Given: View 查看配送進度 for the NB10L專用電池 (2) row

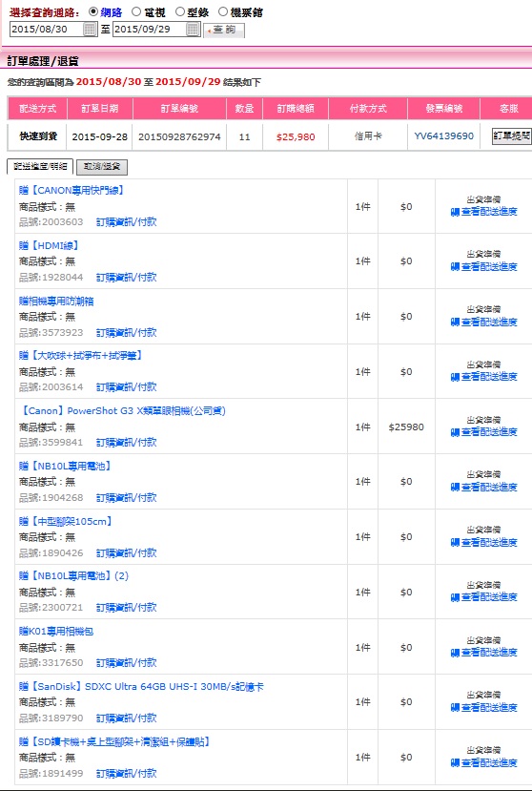Looking at the screenshot, I should click(484, 596).
